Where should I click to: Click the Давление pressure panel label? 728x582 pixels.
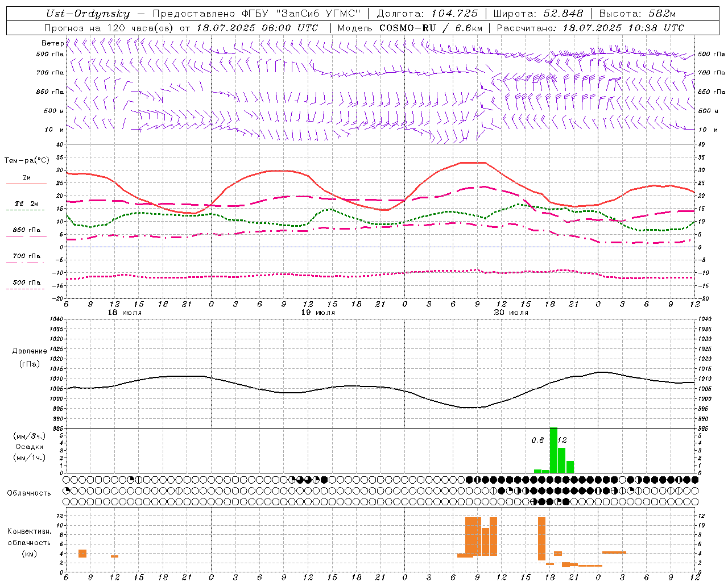[x=30, y=351]
